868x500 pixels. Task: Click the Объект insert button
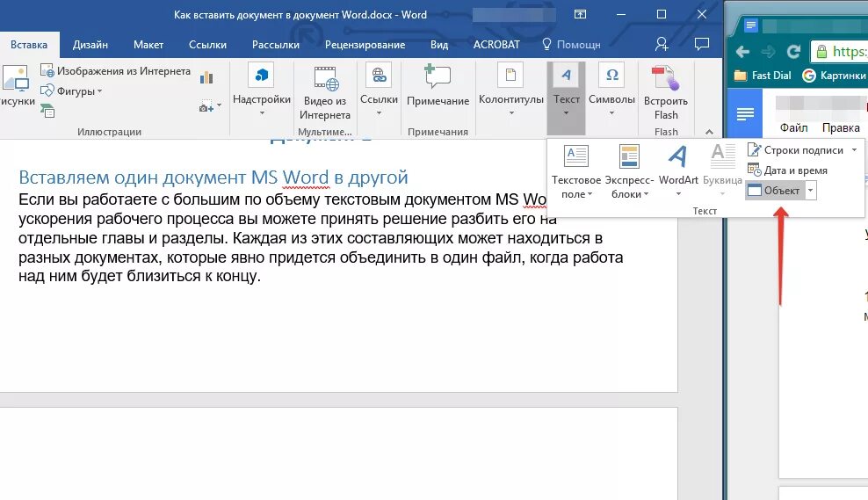click(x=774, y=191)
